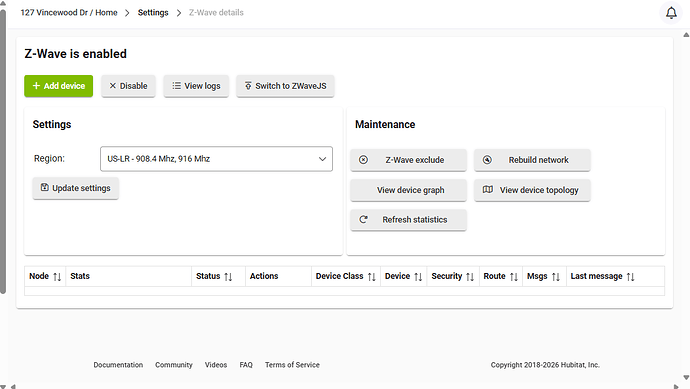Image resolution: width=690 pixels, height=389 pixels.
Task: Click the Actions column header
Action: (278, 276)
